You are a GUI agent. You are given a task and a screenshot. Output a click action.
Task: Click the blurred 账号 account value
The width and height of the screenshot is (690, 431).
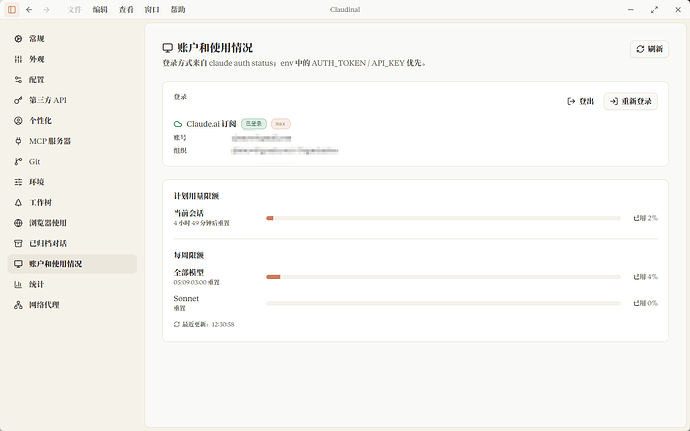point(261,138)
